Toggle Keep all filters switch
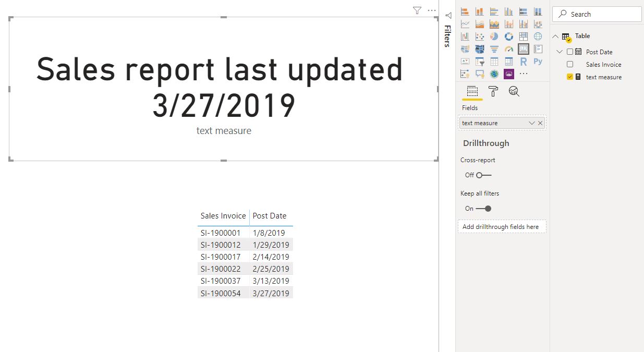The height and width of the screenshot is (352, 644). click(x=484, y=209)
